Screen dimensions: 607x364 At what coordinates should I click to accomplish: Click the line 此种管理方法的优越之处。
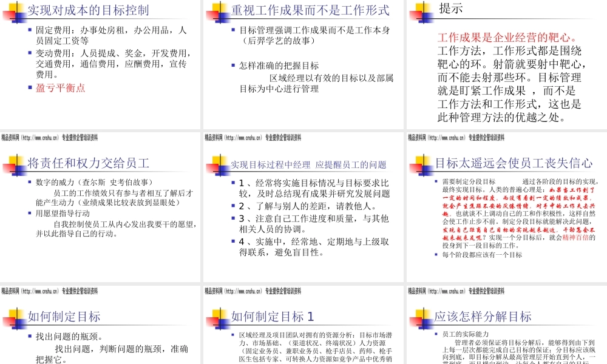(502, 117)
